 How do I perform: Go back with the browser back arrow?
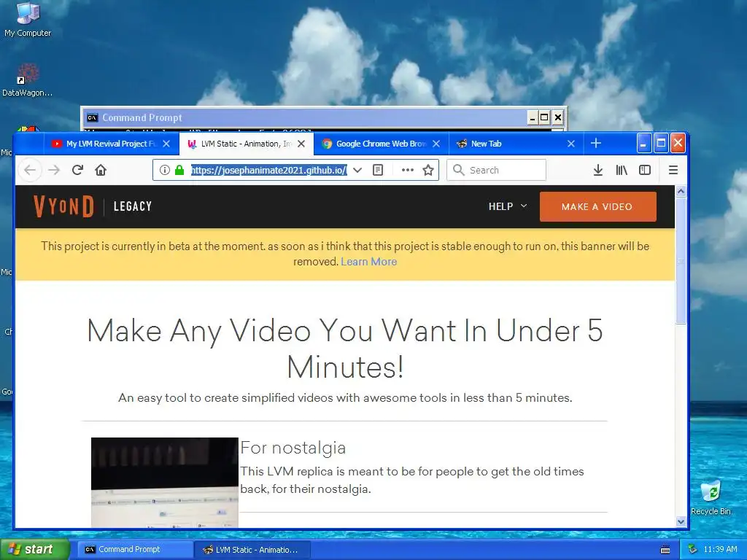[30, 170]
